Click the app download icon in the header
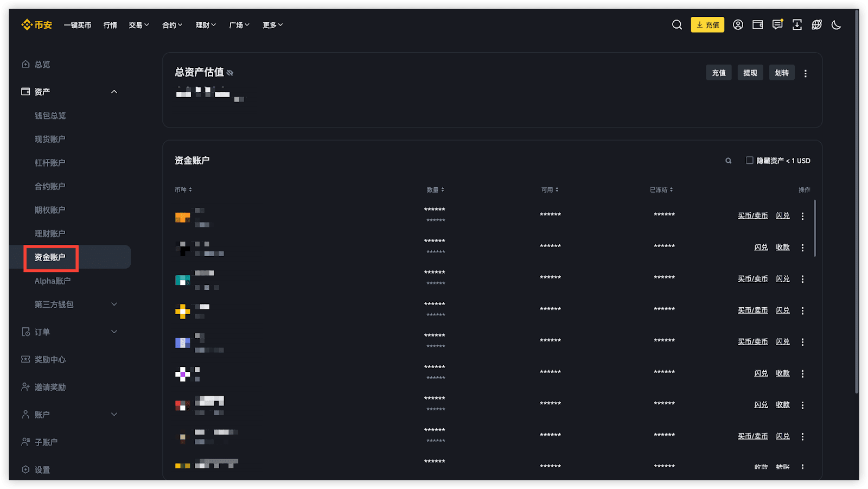The width and height of the screenshot is (868, 489). click(x=797, y=25)
